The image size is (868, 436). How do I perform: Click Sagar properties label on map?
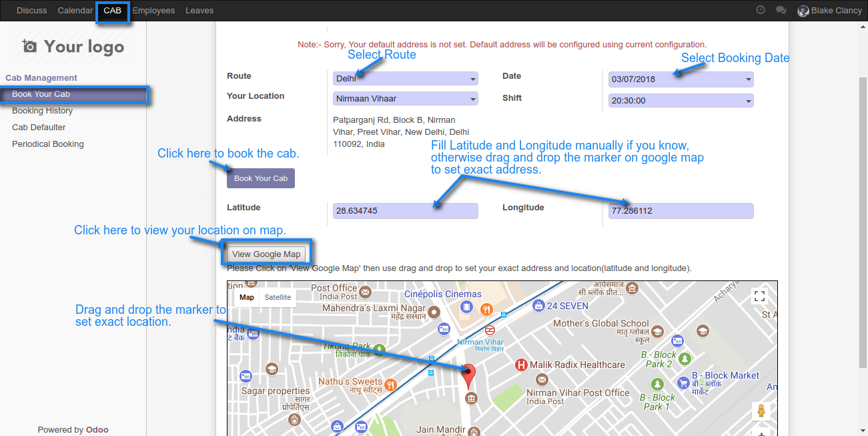coord(276,391)
